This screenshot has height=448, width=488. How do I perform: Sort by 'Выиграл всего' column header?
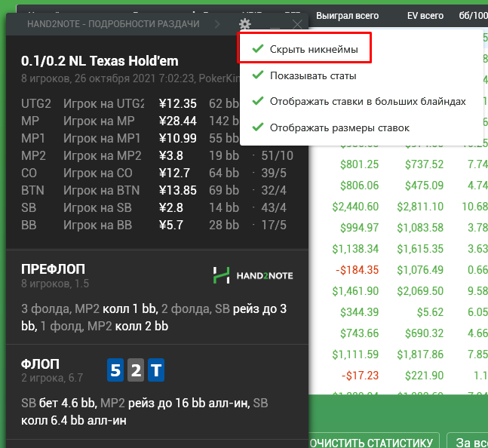click(347, 16)
